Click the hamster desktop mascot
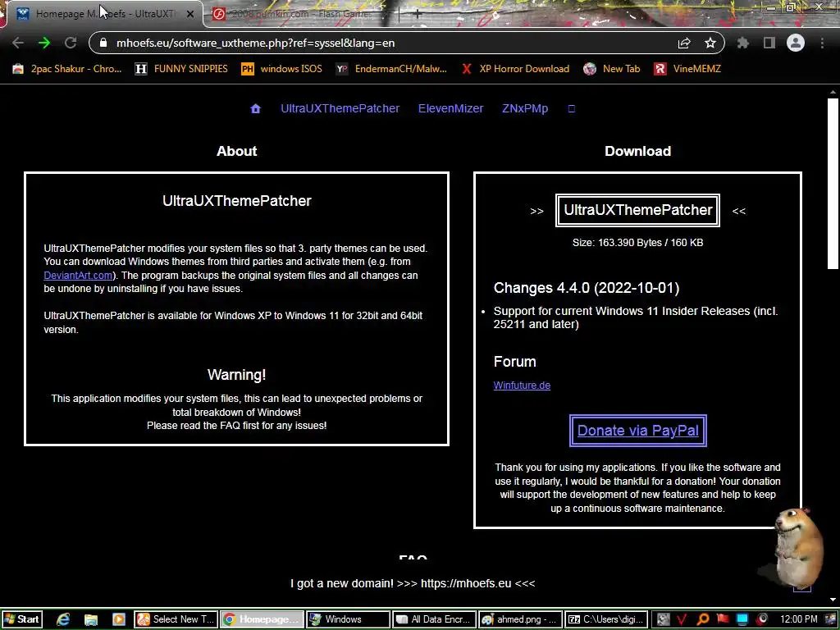The height and width of the screenshot is (630, 840). point(797,547)
